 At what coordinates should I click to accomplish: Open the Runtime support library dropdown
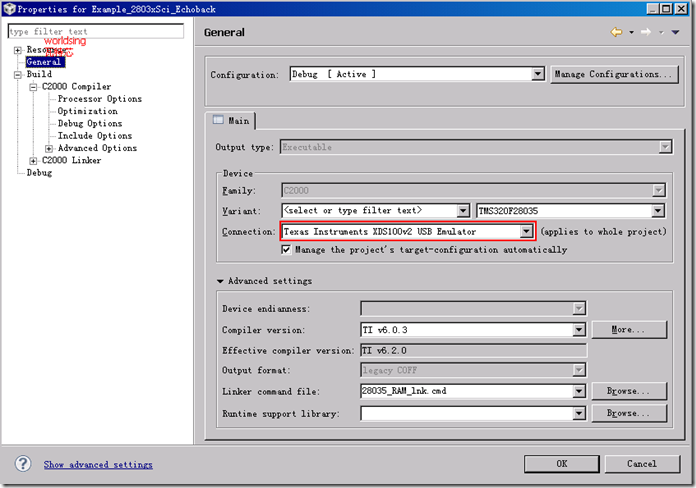pos(579,413)
